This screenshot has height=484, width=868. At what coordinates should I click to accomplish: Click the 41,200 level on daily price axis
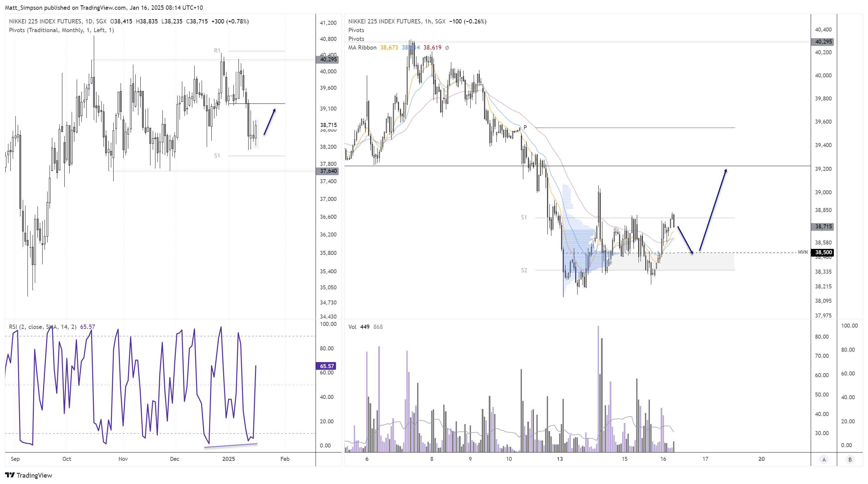pos(328,22)
